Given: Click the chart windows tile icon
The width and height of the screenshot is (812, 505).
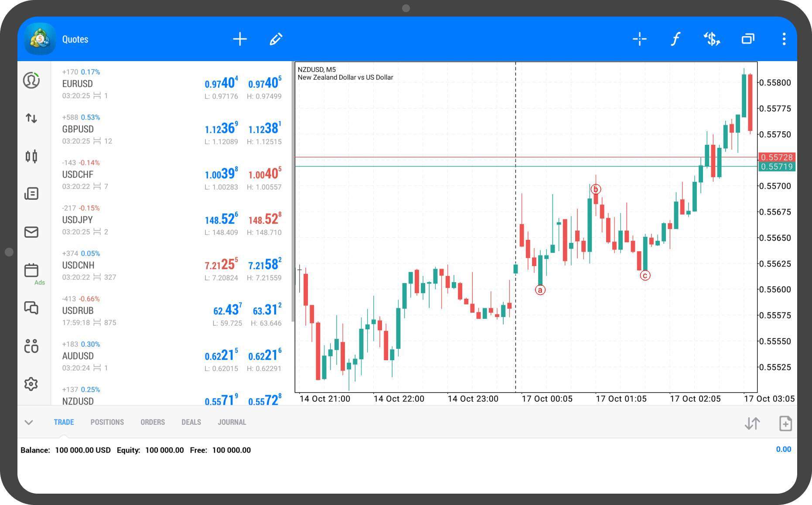Looking at the screenshot, I should pos(748,39).
